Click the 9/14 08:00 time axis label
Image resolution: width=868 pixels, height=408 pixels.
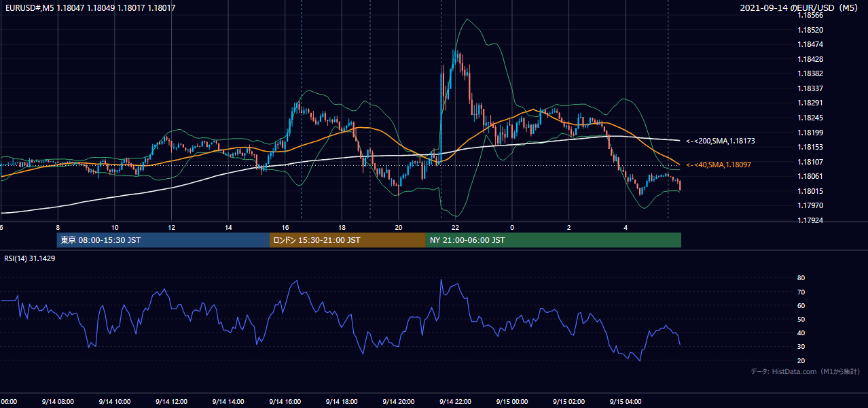coord(57,401)
